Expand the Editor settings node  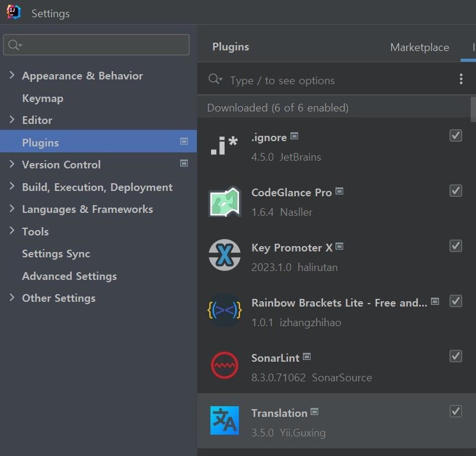11,120
